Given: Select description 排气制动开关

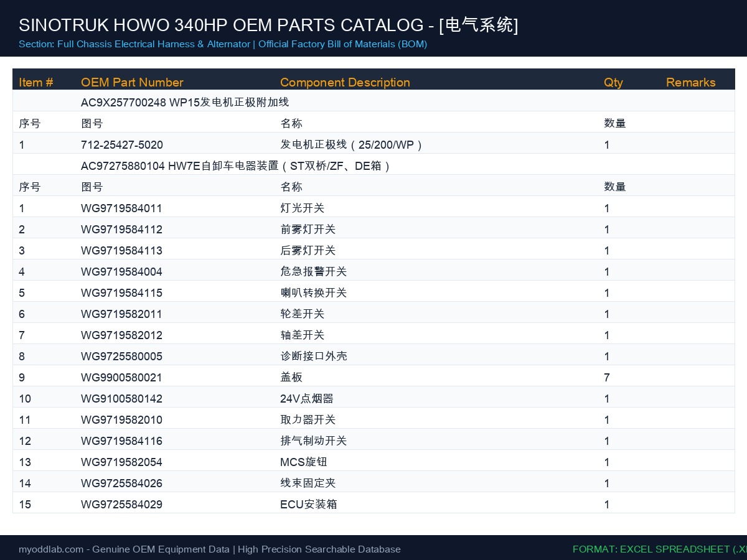Looking at the screenshot, I should pos(314,441).
